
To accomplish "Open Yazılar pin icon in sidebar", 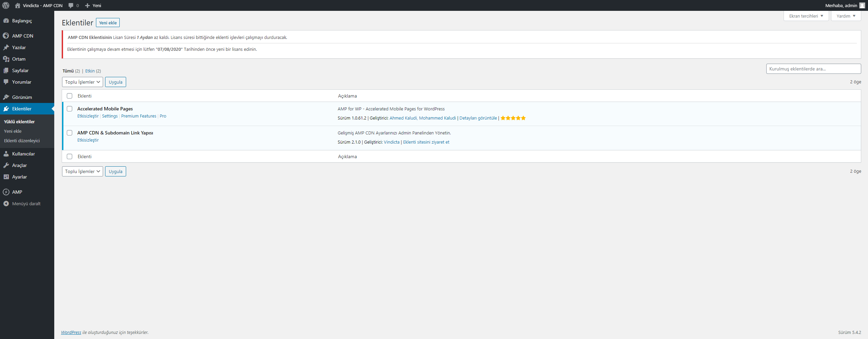I will pos(6,47).
